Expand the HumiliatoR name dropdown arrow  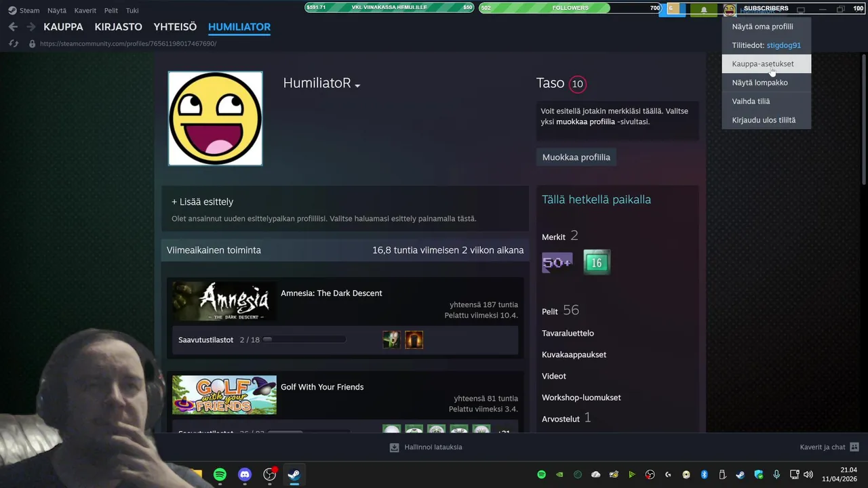(357, 85)
